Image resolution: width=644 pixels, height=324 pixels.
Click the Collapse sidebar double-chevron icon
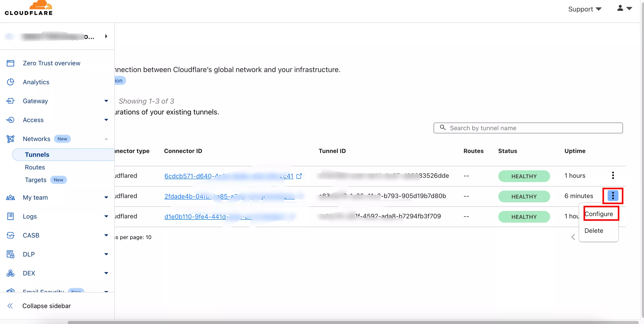(x=10, y=306)
